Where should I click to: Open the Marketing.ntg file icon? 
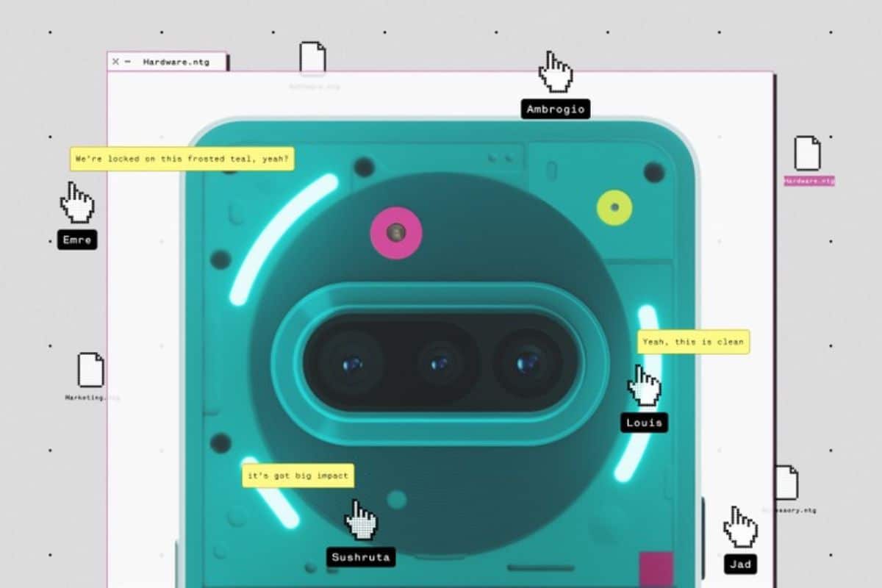[x=91, y=370]
